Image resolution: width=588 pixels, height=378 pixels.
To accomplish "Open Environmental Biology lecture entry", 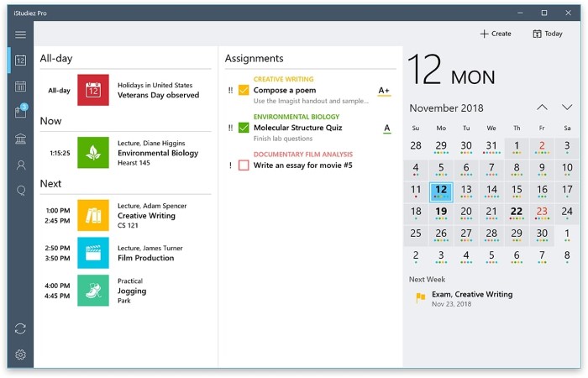I will click(x=126, y=153).
